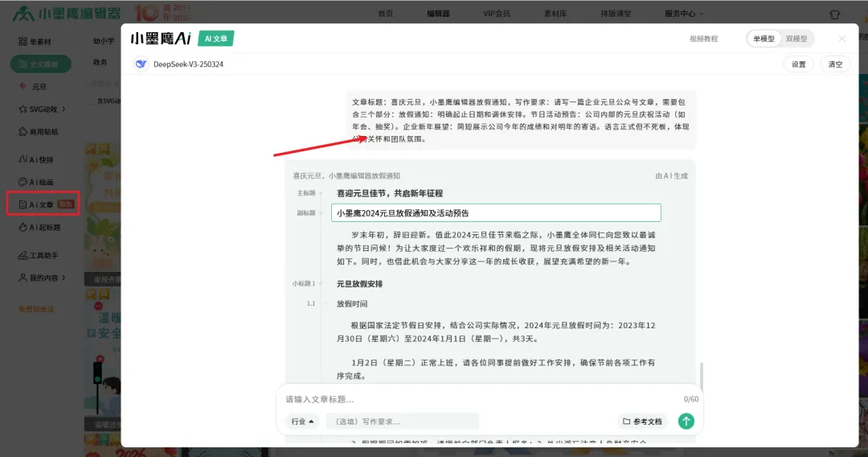Click the DeepSeek whale model icon
The width and height of the screenshot is (868, 457).
point(141,64)
